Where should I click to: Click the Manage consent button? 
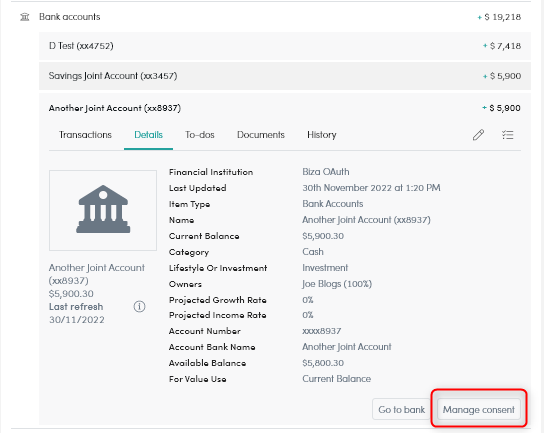coord(479,409)
